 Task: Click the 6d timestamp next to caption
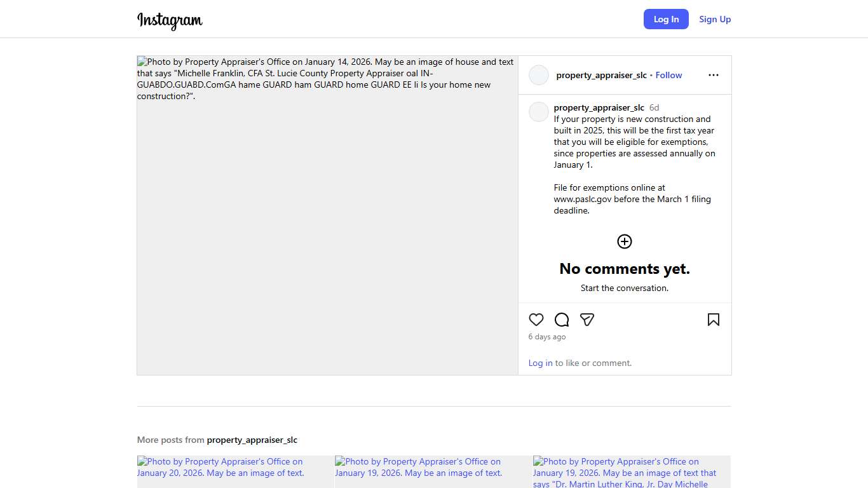pos(654,107)
